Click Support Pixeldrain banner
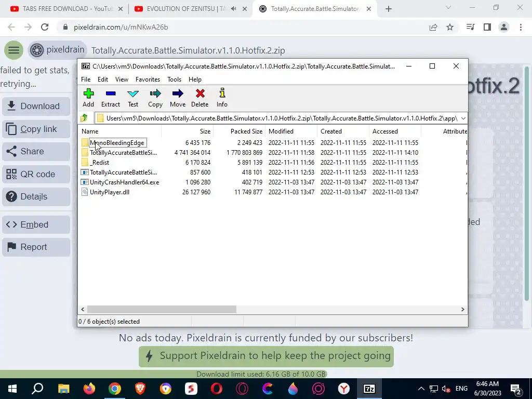This screenshot has width=532, height=399. [266, 356]
